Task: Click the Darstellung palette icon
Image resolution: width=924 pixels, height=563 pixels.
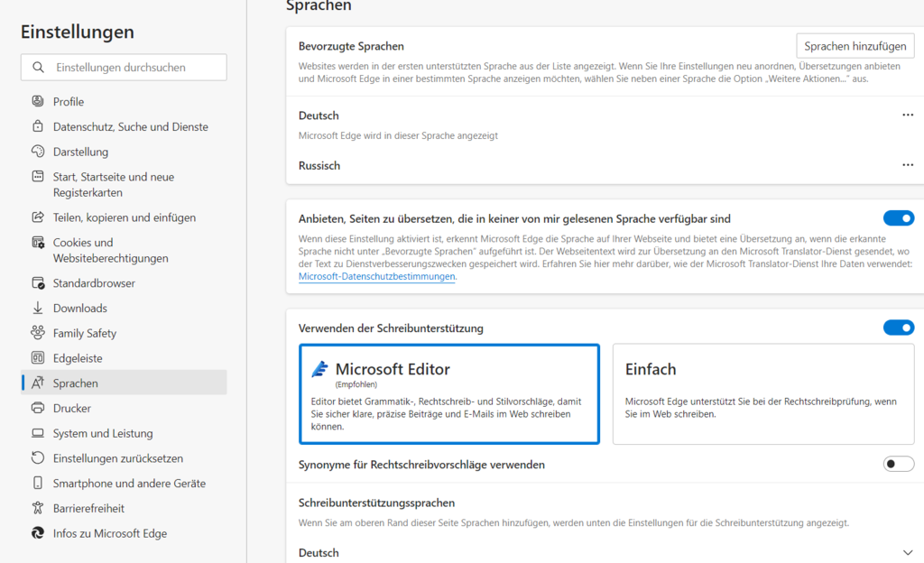Action: coord(38,152)
